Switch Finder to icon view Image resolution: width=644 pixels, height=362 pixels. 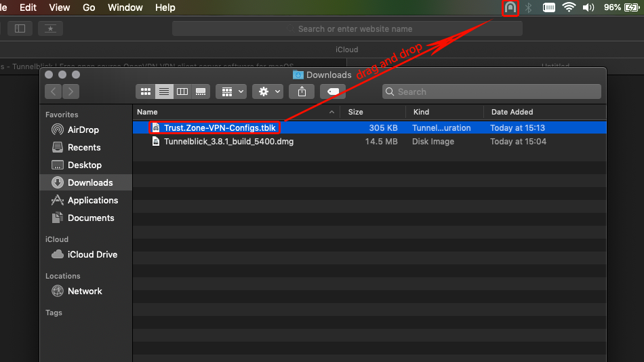click(144, 92)
